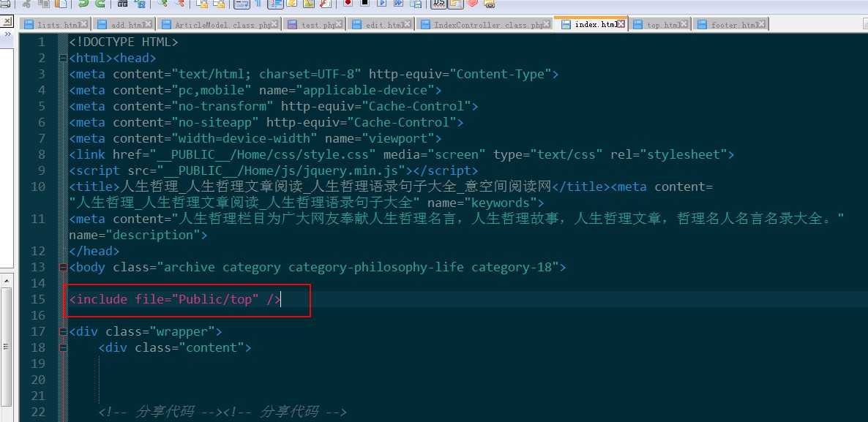Close the edit.html tab
The image size is (868, 422).
407,24
